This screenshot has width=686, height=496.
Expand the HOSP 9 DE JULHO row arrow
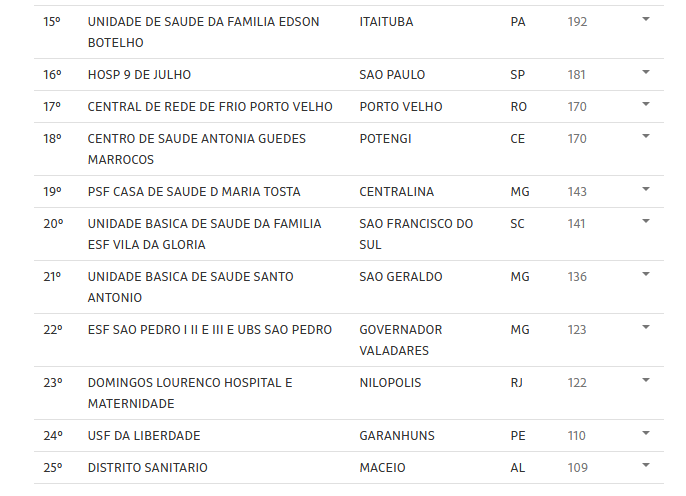pyautogui.click(x=645, y=72)
